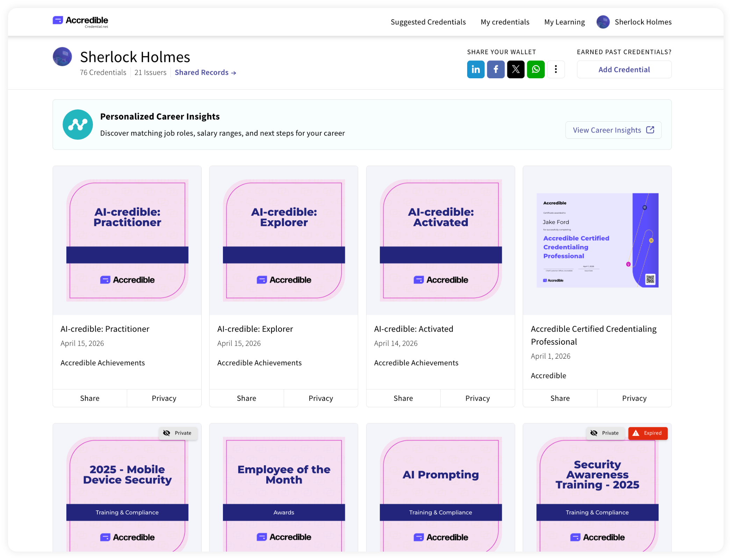Open AI-credible: Practitioner badge image
Screen dimensions: 732x560
point(127,240)
